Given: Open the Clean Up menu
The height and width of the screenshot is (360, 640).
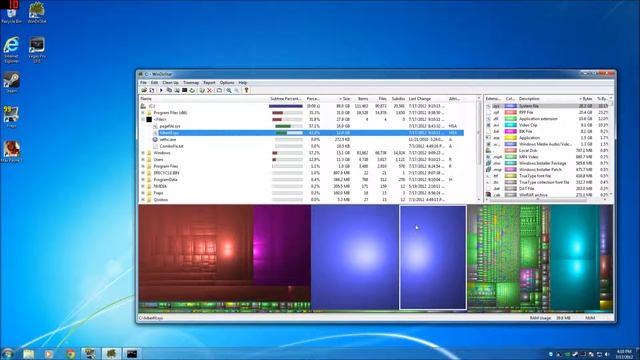Looking at the screenshot, I should [x=170, y=82].
